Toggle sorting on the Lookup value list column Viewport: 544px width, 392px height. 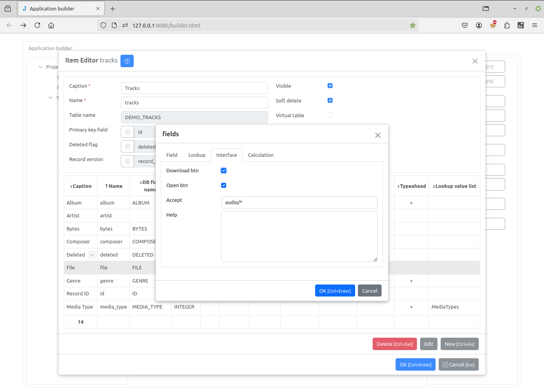pyautogui.click(x=454, y=186)
